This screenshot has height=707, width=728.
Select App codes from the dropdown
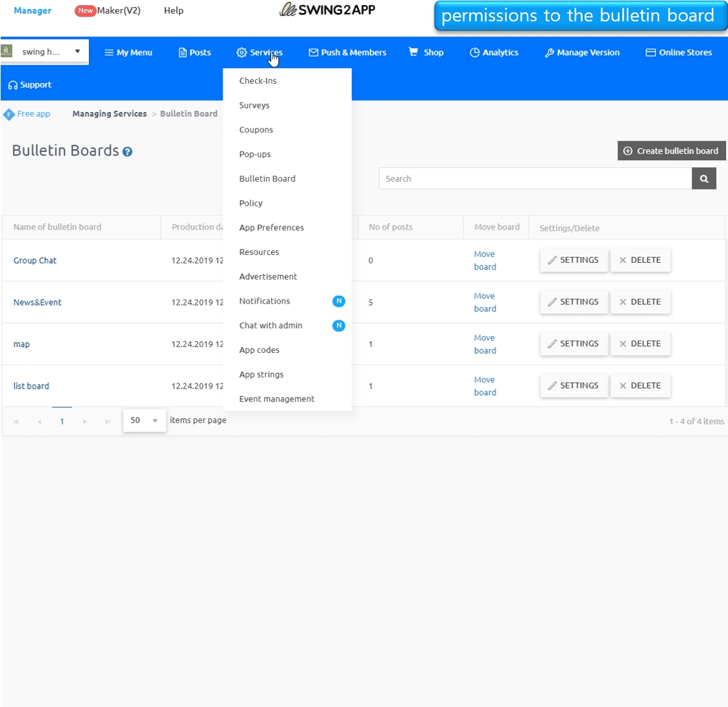pyautogui.click(x=287, y=350)
